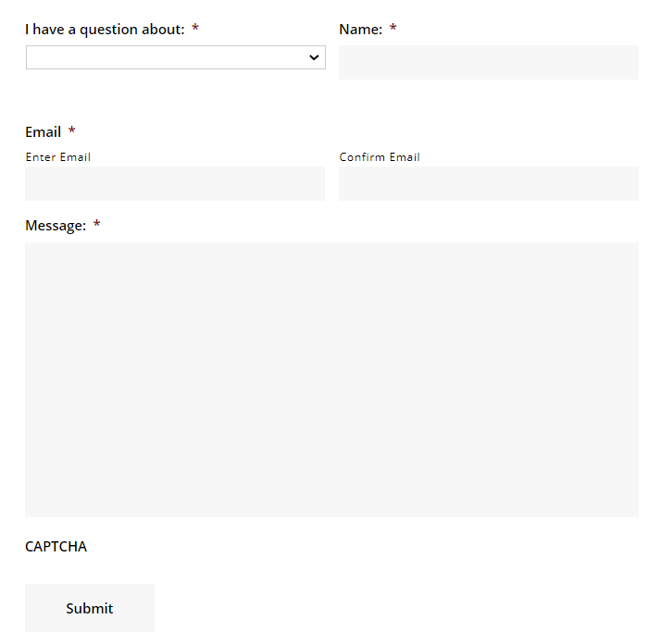Click the required asterisk next to Name
The width and height of the screenshot is (661, 644).
point(393,30)
